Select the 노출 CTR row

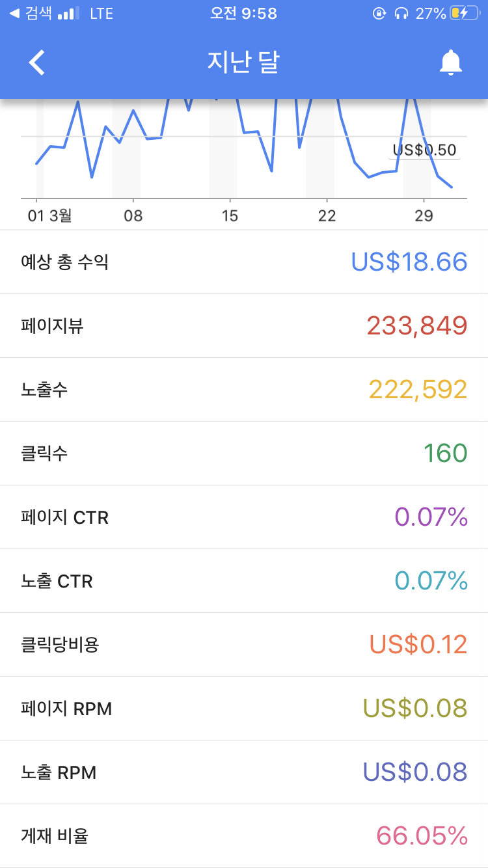tap(244, 581)
